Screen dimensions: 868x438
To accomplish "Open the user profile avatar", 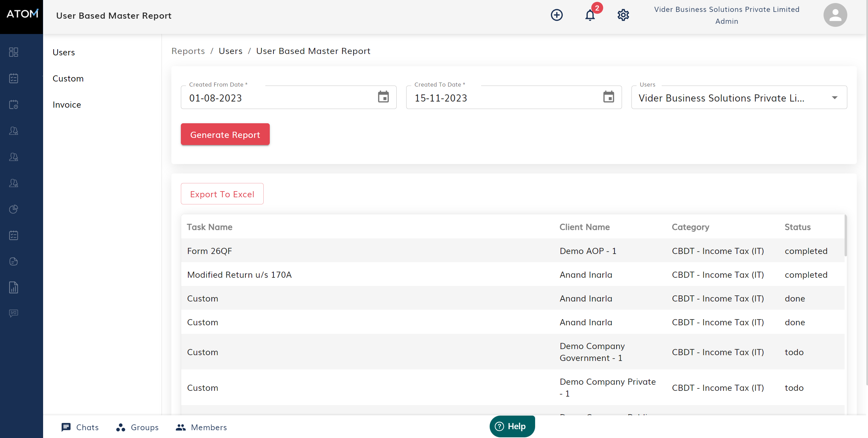I will 835,15.
